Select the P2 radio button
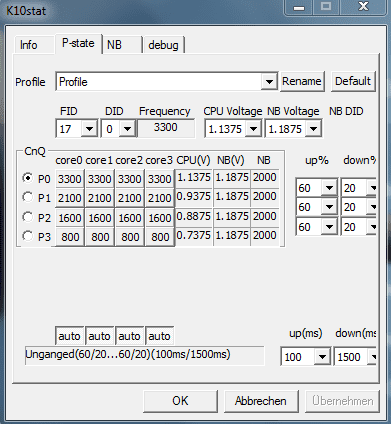Screen dimensions: 391x424 tap(28, 217)
